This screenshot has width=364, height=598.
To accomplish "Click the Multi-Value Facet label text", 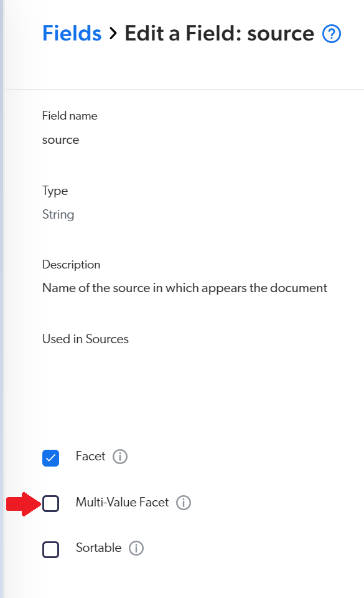I will (x=123, y=503).
